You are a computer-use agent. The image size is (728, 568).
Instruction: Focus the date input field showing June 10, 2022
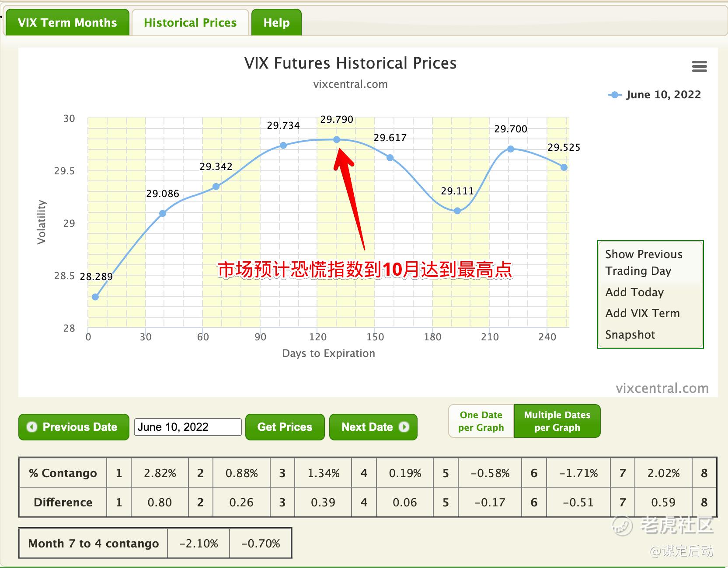click(188, 427)
